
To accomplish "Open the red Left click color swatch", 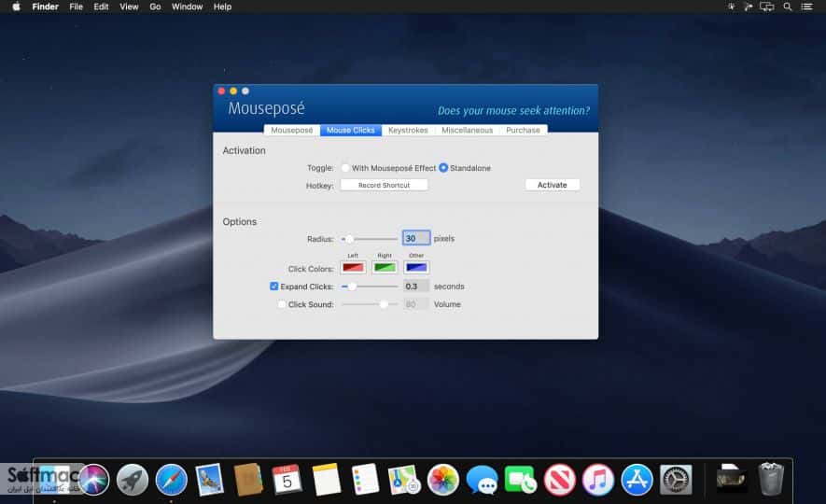I will pos(353,268).
